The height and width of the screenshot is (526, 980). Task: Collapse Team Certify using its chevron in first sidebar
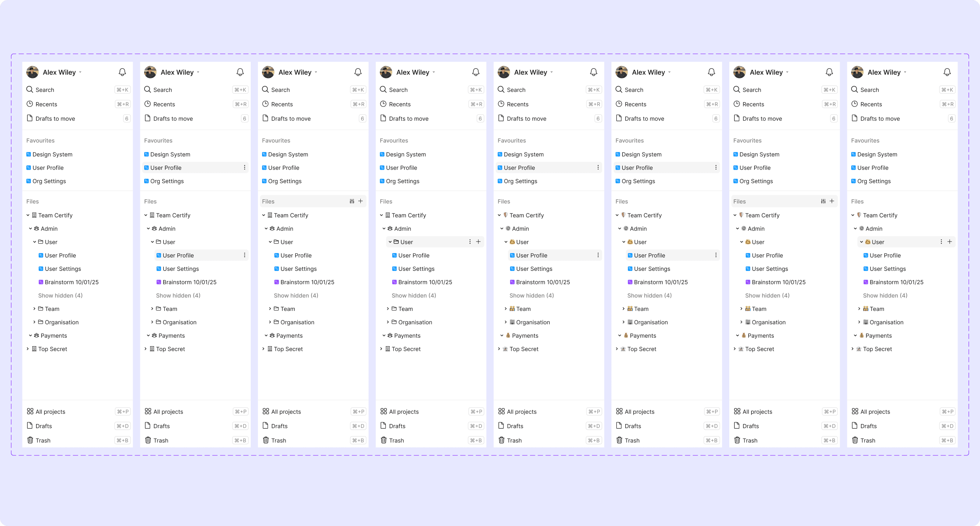28,215
